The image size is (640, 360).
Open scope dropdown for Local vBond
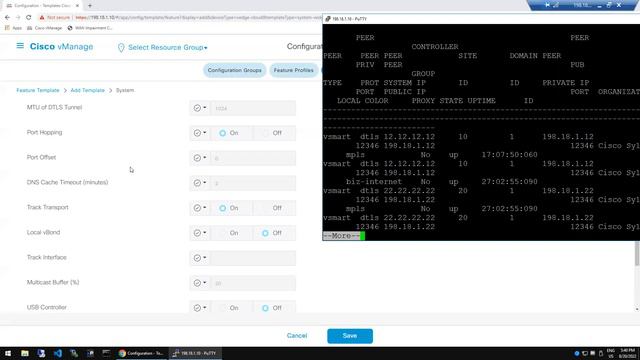pyautogui.click(x=200, y=233)
